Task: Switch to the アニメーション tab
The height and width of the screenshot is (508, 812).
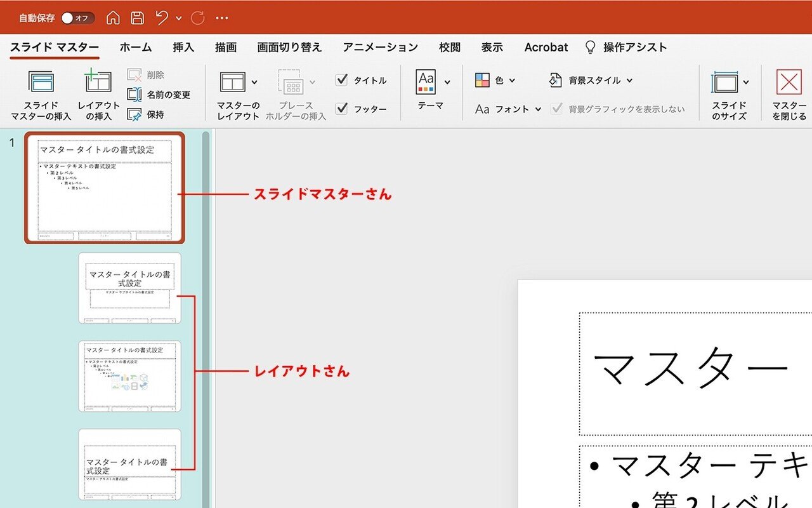Action: [x=381, y=48]
